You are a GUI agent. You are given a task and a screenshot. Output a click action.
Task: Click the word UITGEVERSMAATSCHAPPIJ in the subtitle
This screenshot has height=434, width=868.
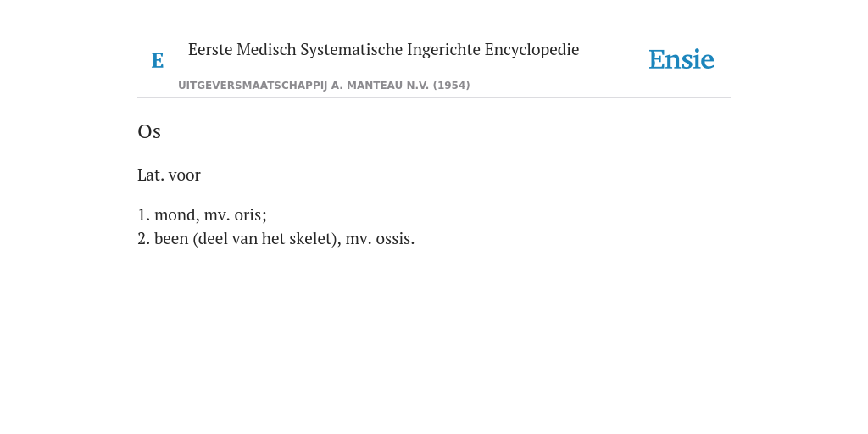coord(253,86)
